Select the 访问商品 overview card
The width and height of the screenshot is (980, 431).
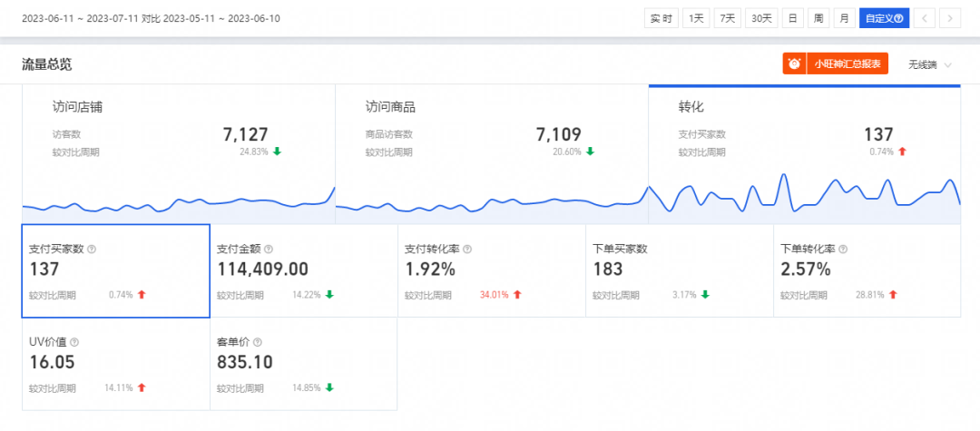point(492,154)
